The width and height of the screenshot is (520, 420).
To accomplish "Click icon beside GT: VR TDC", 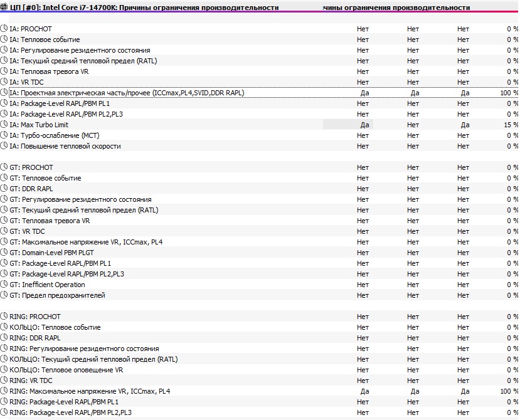I will click(x=4, y=231).
